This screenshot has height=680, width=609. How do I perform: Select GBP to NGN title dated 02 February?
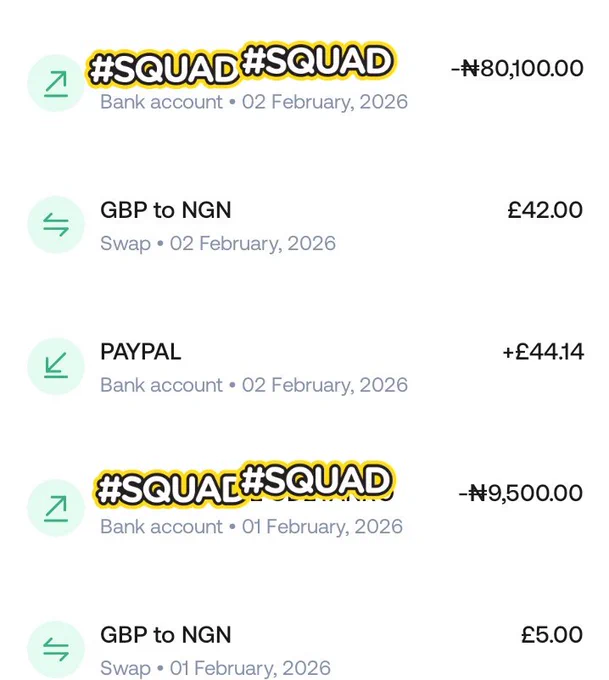166,210
